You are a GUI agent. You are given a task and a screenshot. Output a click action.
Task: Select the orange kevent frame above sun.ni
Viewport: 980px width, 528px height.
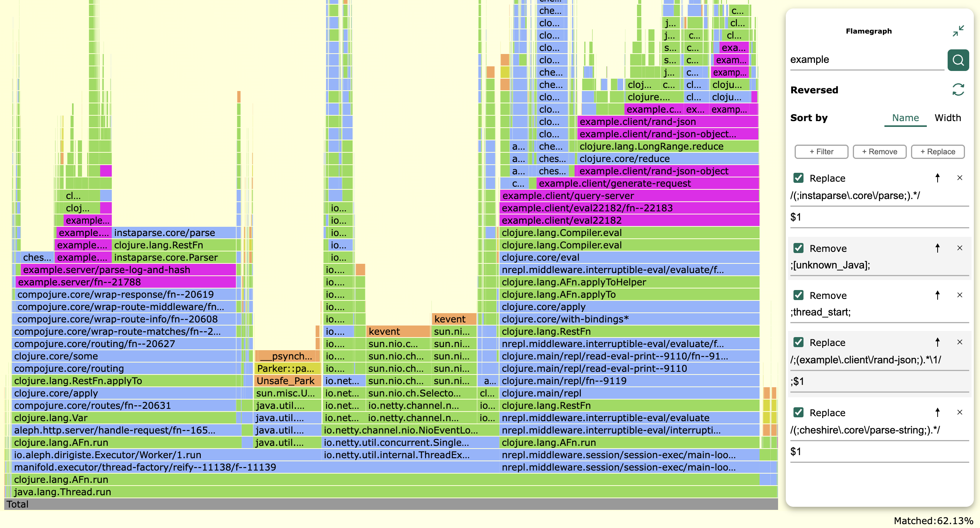(453, 319)
